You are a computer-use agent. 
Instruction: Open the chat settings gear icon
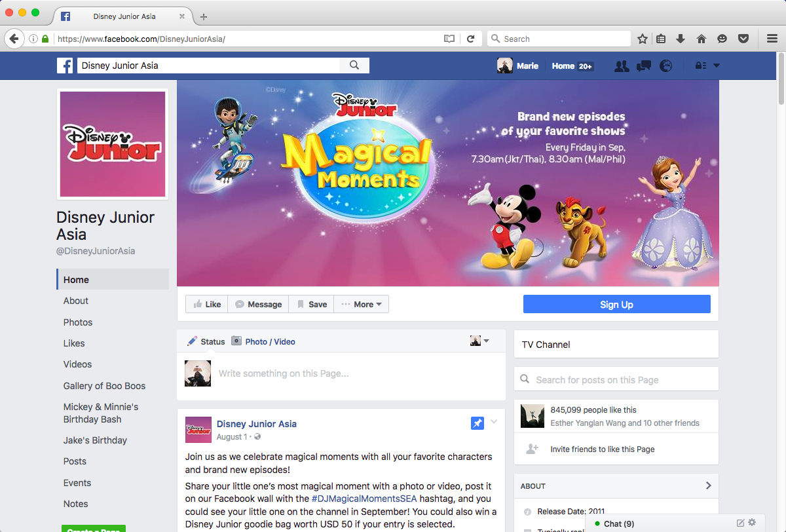pos(752,523)
